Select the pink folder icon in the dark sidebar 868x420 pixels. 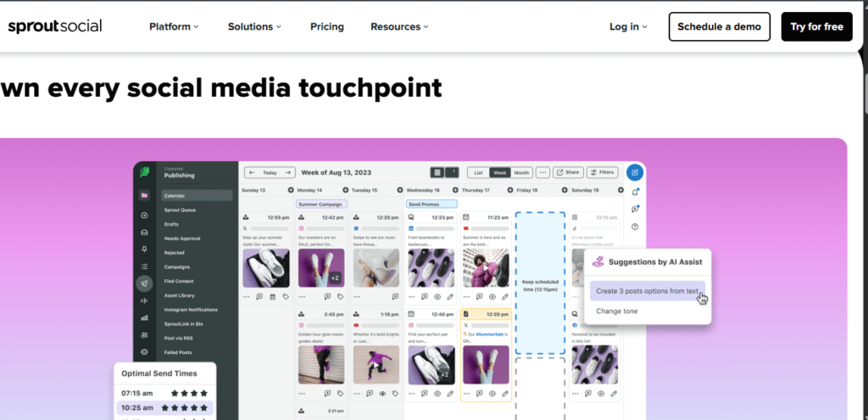(x=144, y=196)
